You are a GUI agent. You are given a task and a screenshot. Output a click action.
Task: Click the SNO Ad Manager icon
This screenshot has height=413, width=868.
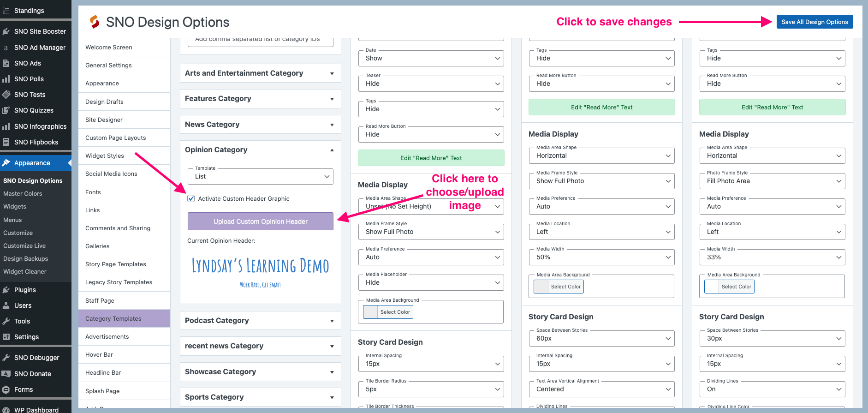tap(6, 48)
